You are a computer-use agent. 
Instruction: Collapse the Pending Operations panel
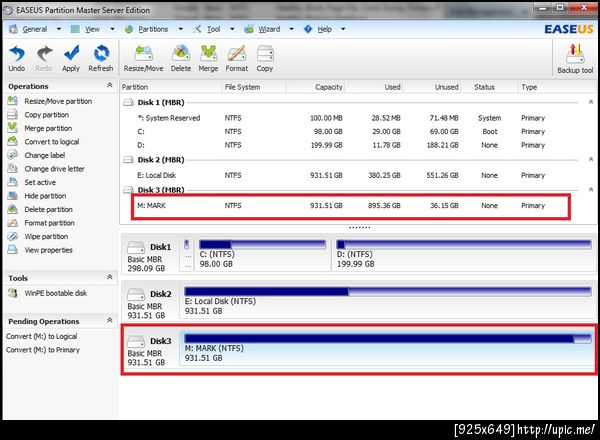click(x=110, y=320)
